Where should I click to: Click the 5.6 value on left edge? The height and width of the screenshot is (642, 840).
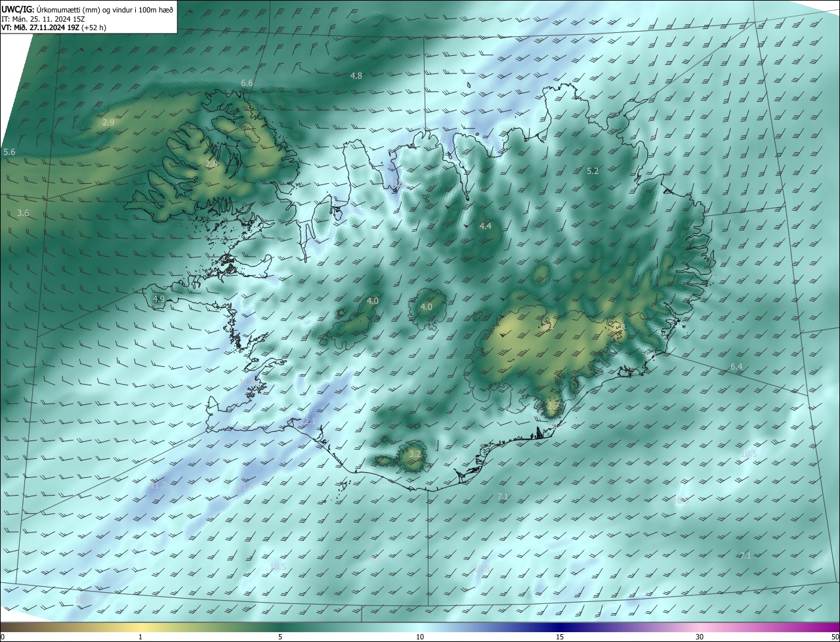point(9,152)
